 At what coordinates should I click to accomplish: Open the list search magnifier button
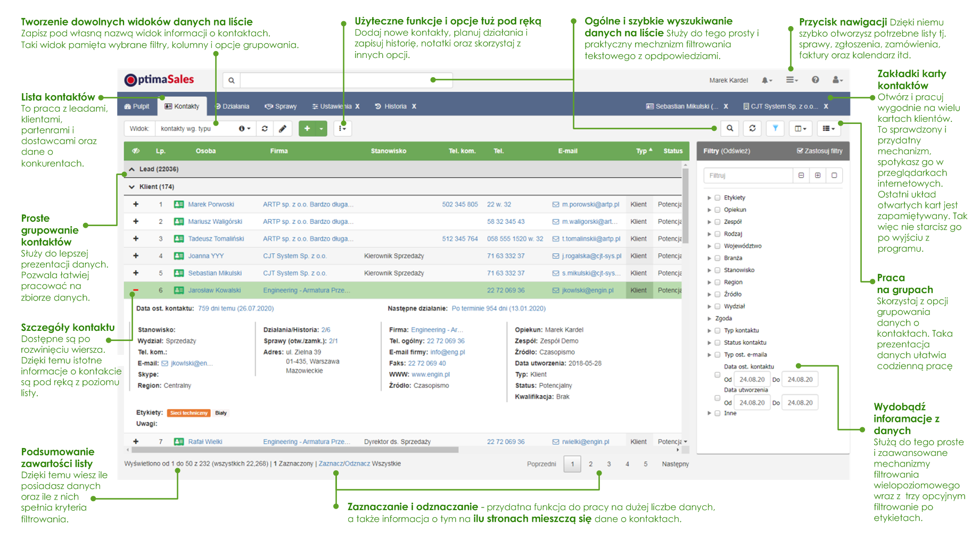pos(730,128)
